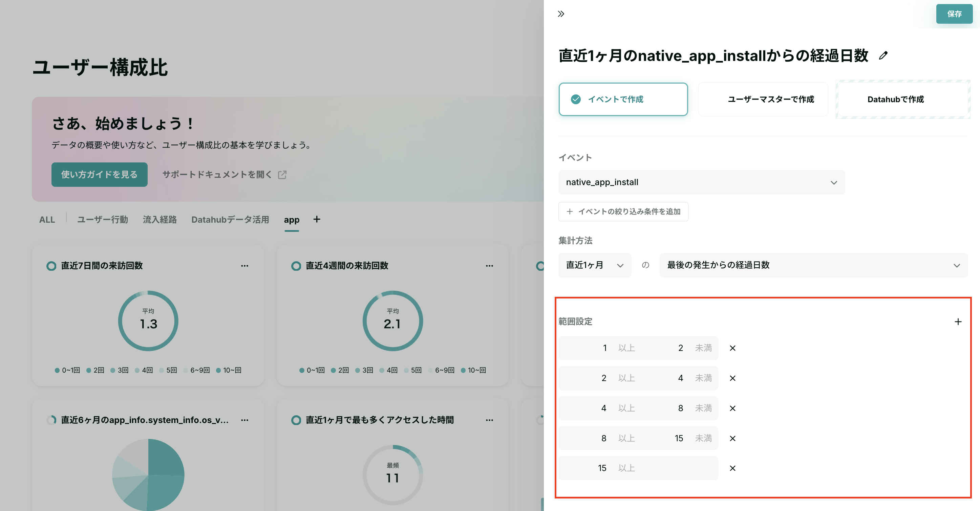Open more options for 直近4週間の来訪回数 card
The image size is (980, 511).
(x=489, y=266)
